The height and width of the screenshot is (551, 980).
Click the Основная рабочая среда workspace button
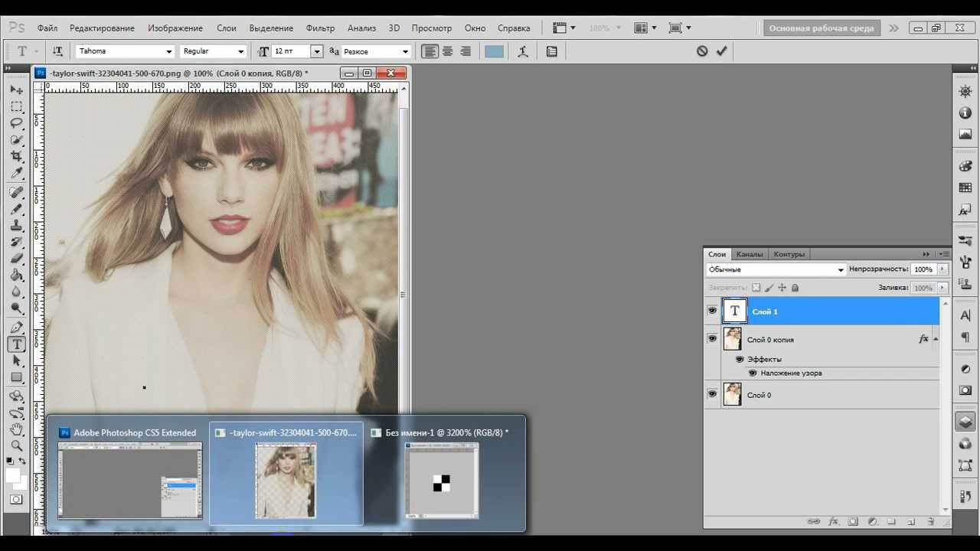tap(822, 28)
